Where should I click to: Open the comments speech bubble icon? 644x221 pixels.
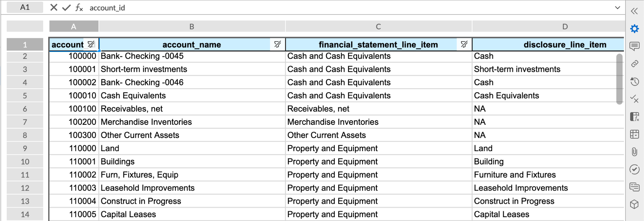point(634,46)
